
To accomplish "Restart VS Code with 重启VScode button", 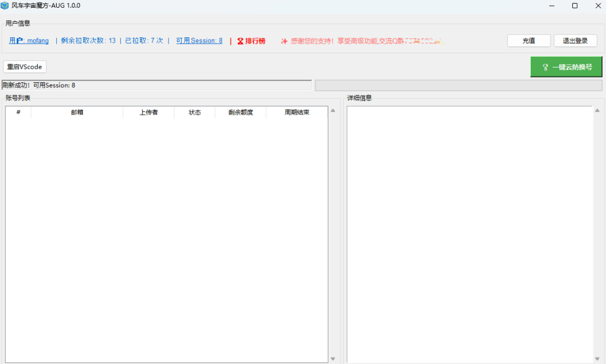I will click(25, 67).
